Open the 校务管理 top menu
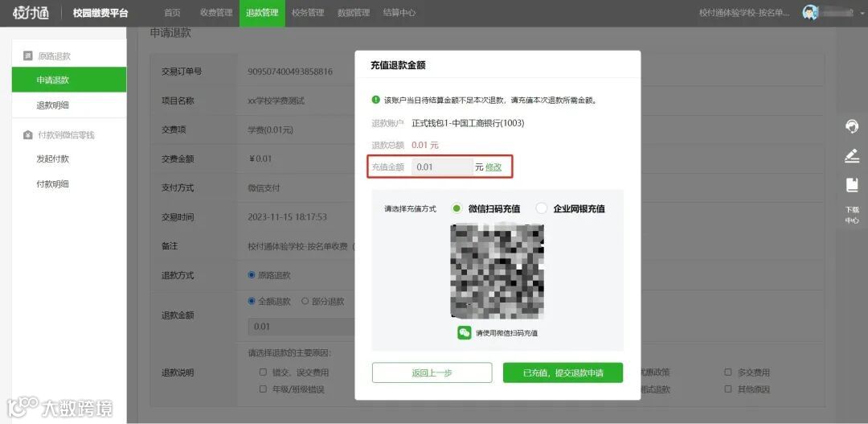 coord(308,13)
